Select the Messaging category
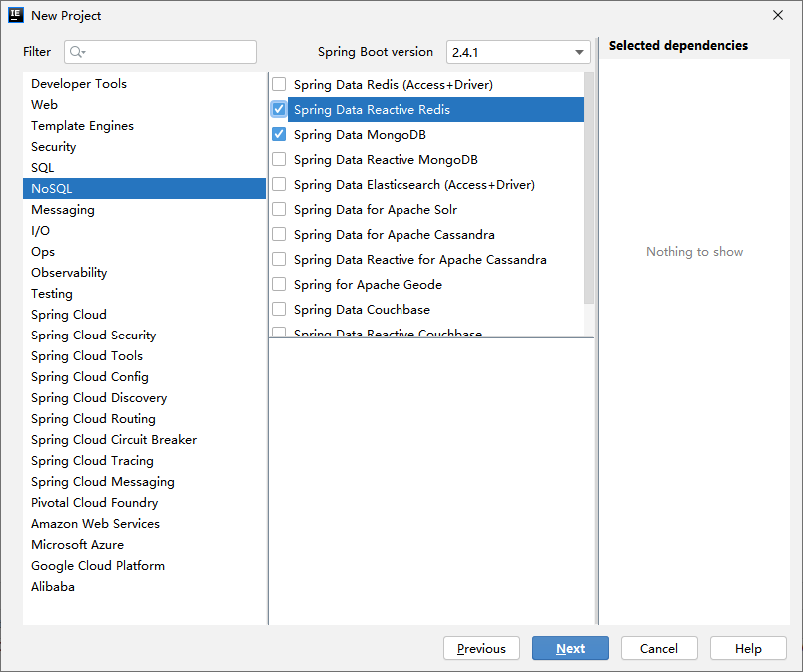The height and width of the screenshot is (672, 803). (63, 209)
